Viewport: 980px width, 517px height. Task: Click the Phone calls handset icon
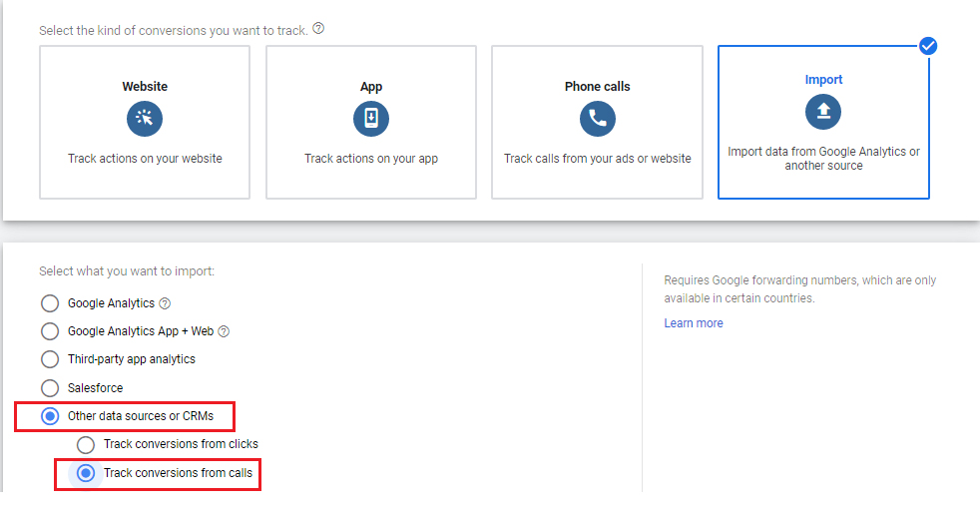point(598,118)
